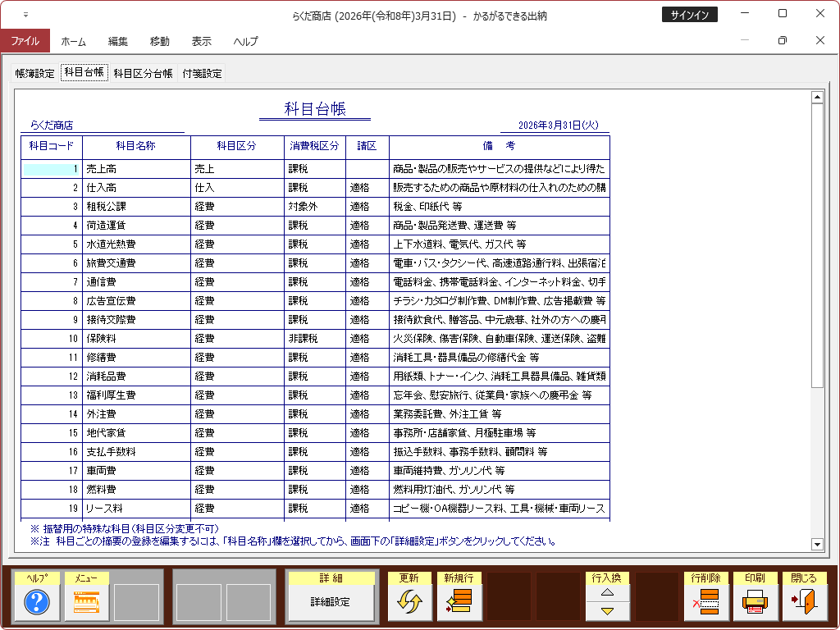This screenshot has width=840, height=630.
Task: Switch to the 科目区分台帳 tab
Action: pos(143,73)
